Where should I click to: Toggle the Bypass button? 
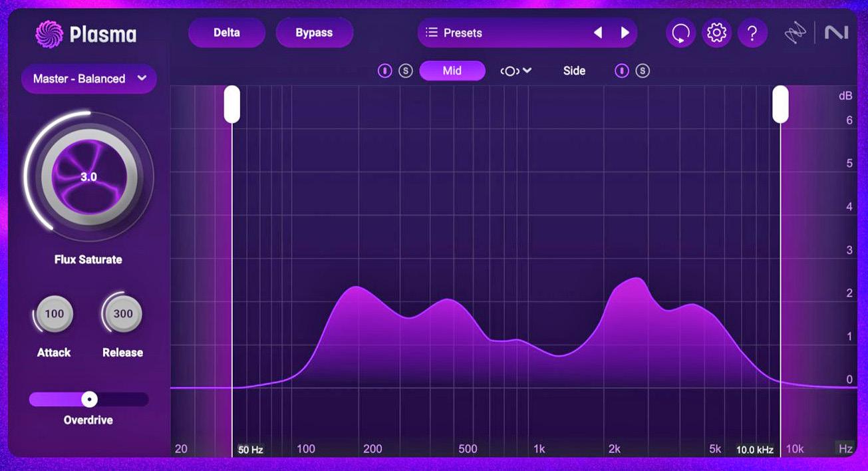coord(314,33)
